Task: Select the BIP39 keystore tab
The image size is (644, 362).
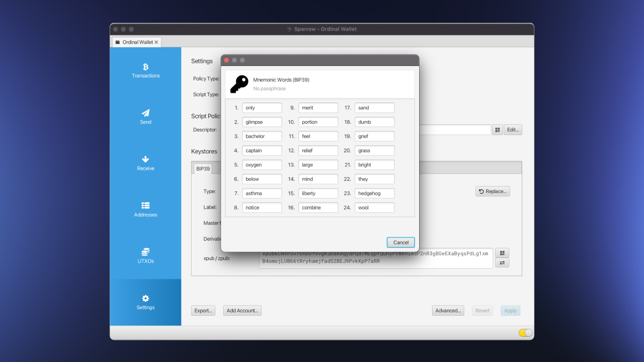Action: [x=203, y=168]
